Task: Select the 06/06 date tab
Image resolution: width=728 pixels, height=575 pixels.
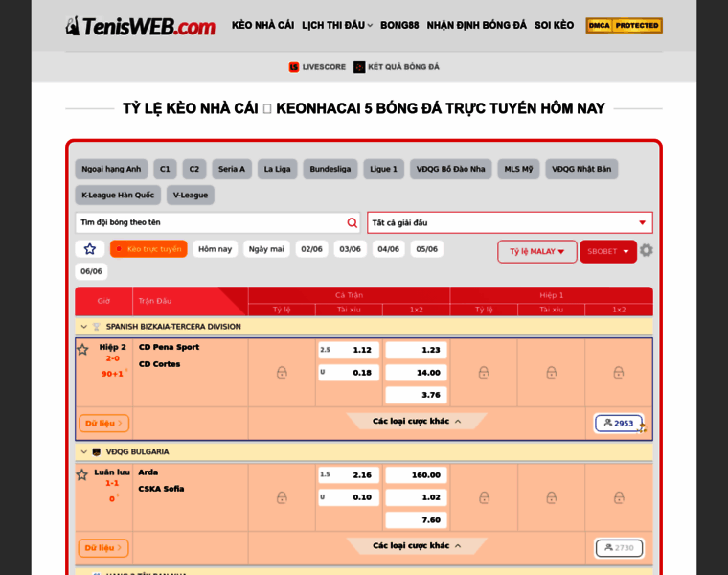Action: (x=91, y=271)
